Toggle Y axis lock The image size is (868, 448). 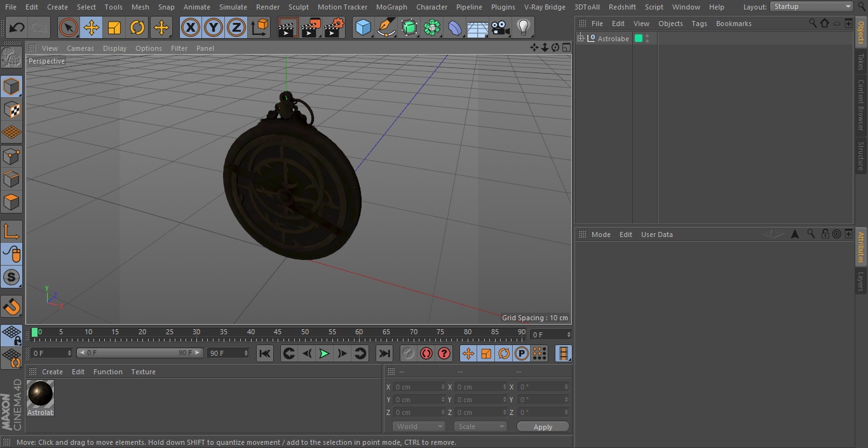click(x=214, y=27)
